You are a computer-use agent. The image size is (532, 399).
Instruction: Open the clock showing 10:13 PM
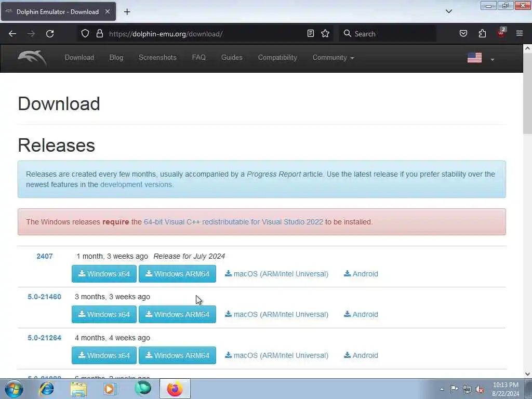pos(506,389)
